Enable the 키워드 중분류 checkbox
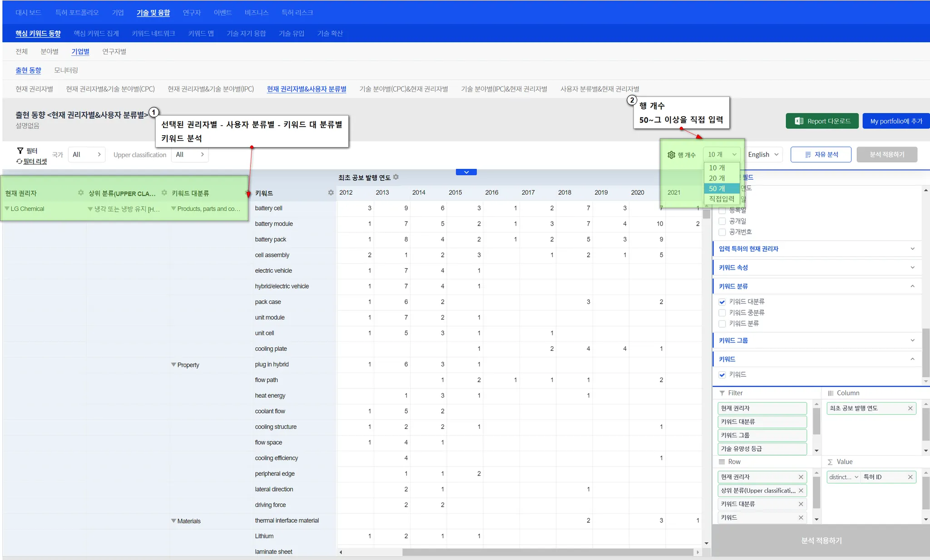930x560 pixels. pyautogui.click(x=722, y=313)
